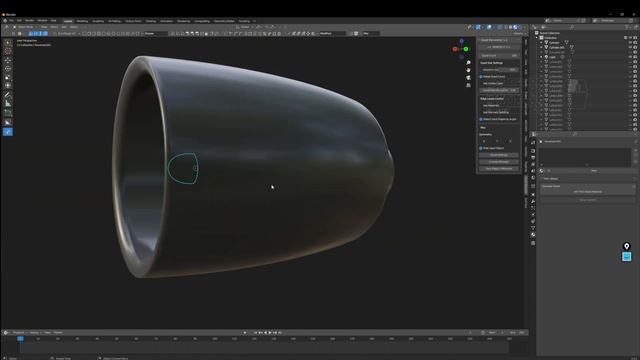Open the browse material dropdown icon
This screenshot has height=360, width=640.
[x=542, y=171]
